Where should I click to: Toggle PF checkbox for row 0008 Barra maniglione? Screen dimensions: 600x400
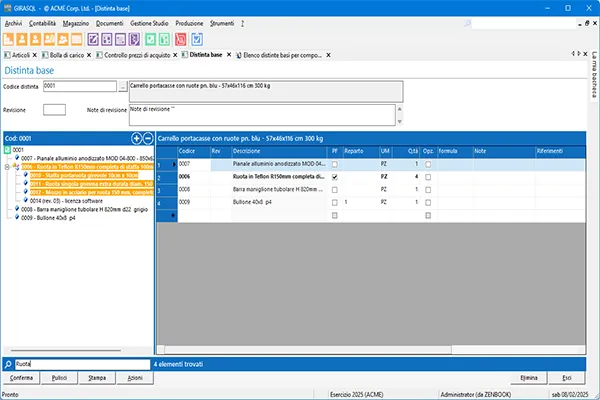(x=335, y=190)
